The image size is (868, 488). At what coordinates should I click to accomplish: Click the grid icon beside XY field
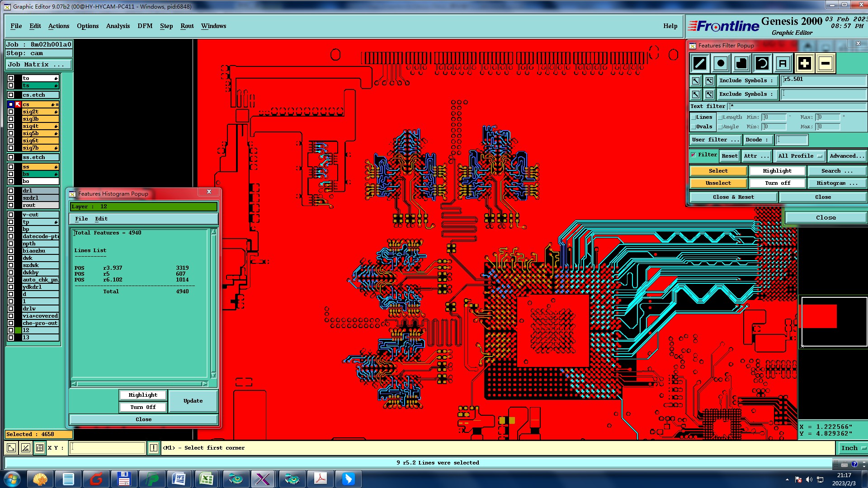pyautogui.click(x=40, y=448)
